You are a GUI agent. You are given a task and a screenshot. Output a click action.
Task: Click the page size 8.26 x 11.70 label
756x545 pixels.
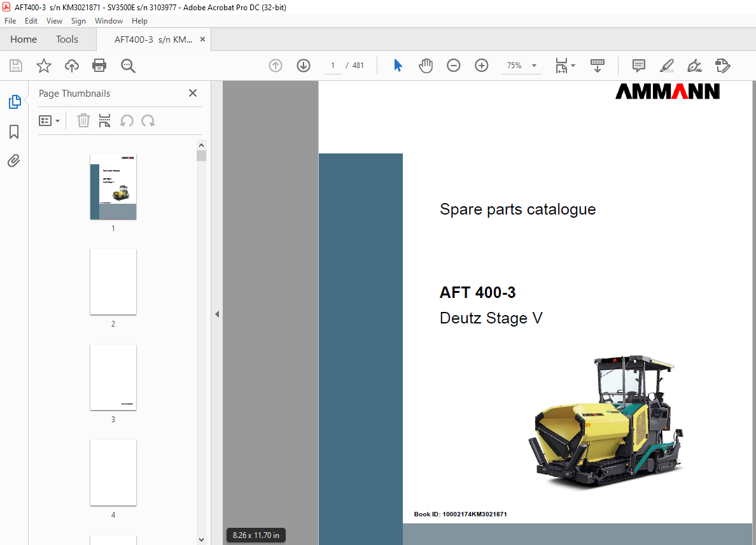pos(256,535)
